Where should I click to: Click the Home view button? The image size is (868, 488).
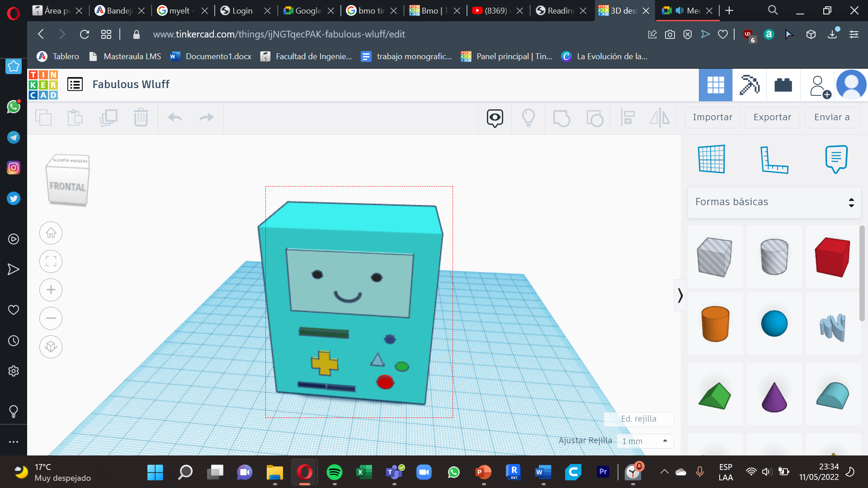tap(51, 233)
